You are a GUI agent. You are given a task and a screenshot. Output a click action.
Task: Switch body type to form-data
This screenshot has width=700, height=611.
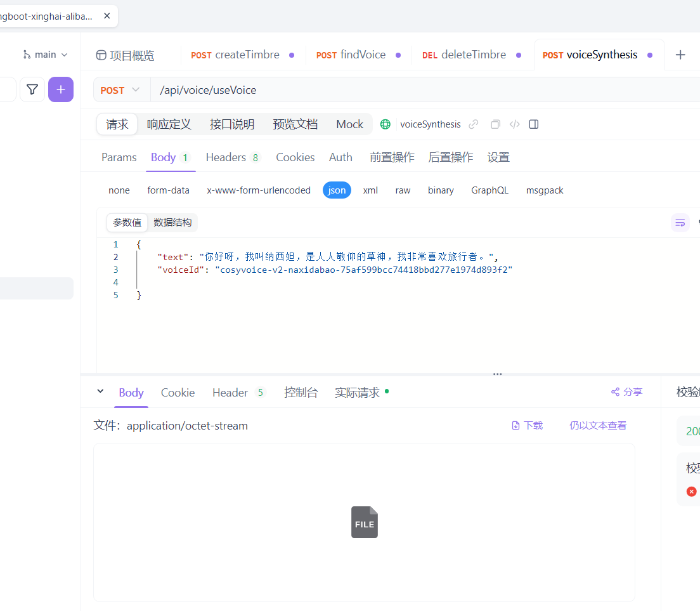coord(168,190)
